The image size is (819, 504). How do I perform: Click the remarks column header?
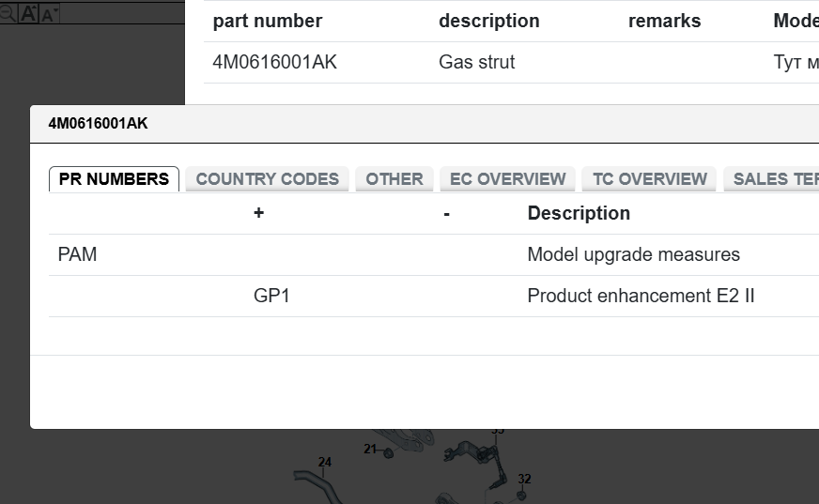[x=664, y=22]
